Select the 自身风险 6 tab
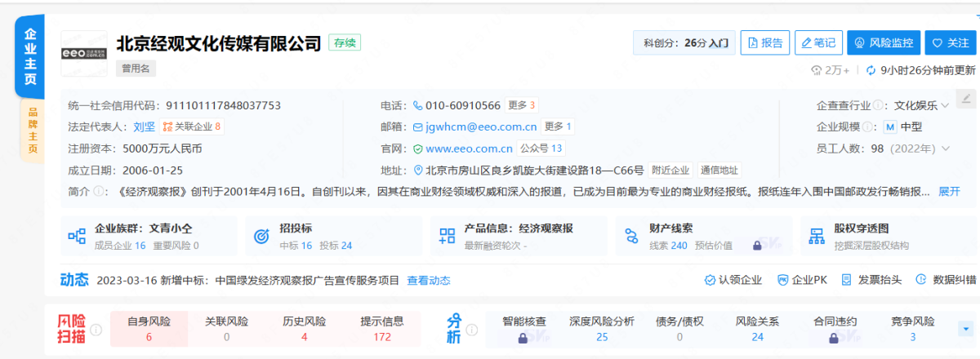The image size is (980, 359). (149, 328)
